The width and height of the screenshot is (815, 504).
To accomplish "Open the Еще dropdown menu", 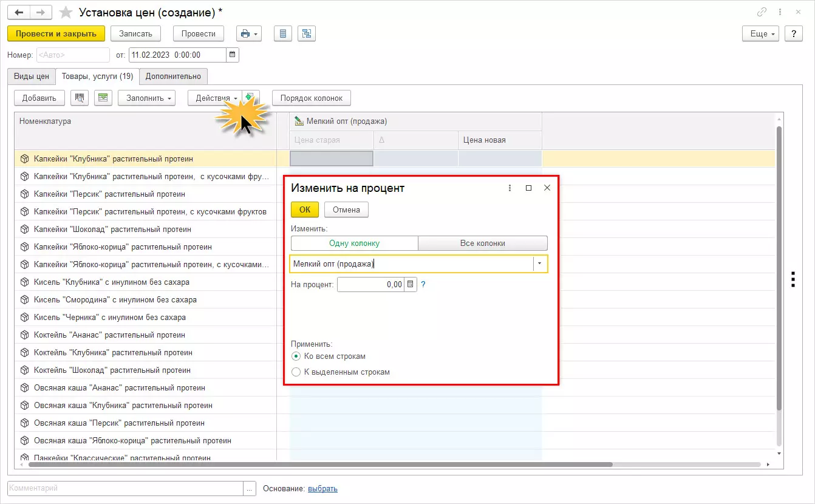I will pyautogui.click(x=761, y=34).
